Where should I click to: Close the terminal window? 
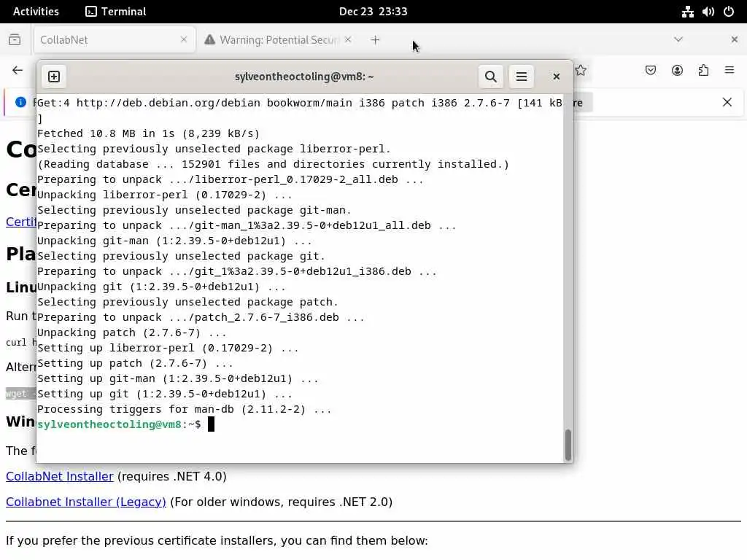(556, 77)
